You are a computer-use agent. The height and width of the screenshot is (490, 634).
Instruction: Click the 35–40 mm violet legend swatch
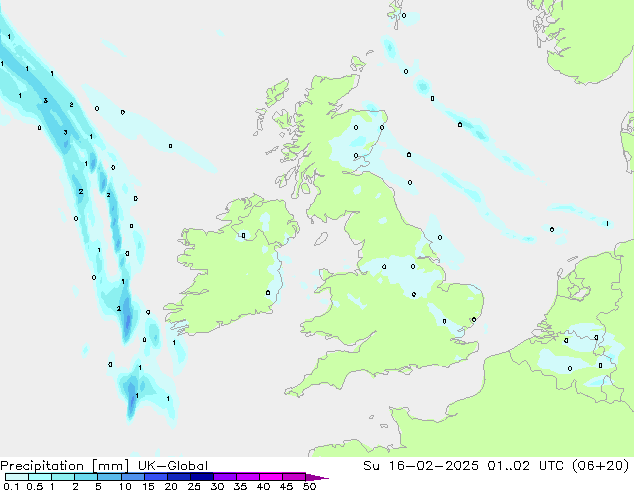coord(248,477)
